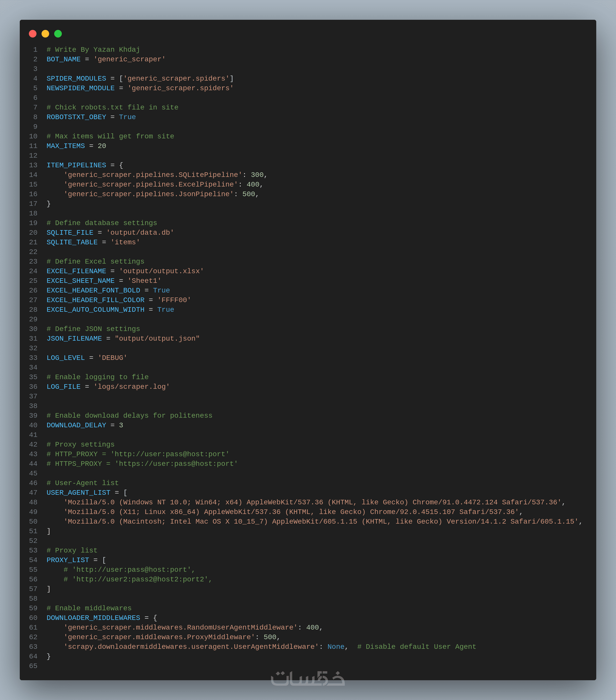Click line number 33 in gutter
Viewport: 616px width, 700px height.
point(33,358)
